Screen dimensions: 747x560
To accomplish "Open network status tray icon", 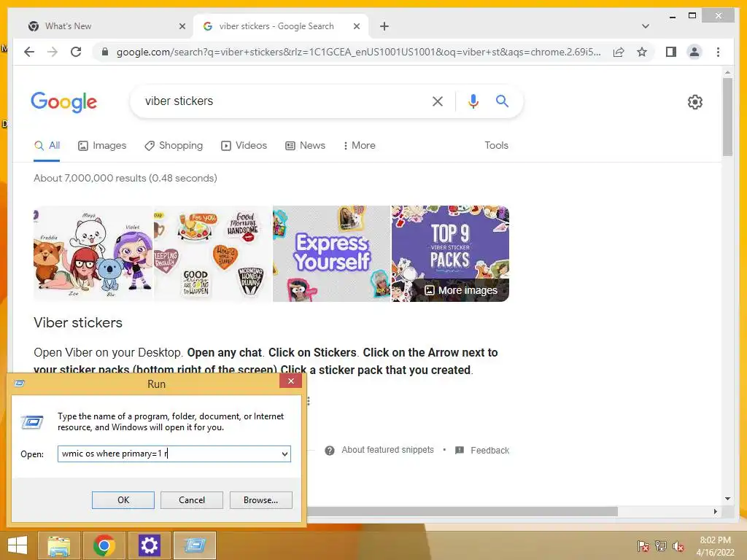I will tap(661, 546).
